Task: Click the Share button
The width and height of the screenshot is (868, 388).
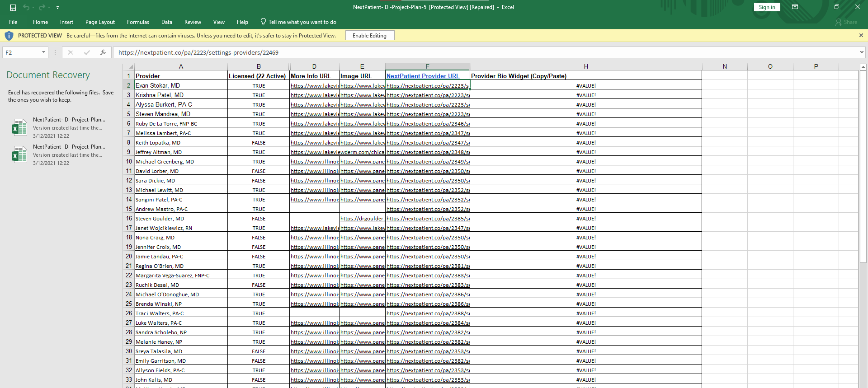Action: (x=846, y=22)
